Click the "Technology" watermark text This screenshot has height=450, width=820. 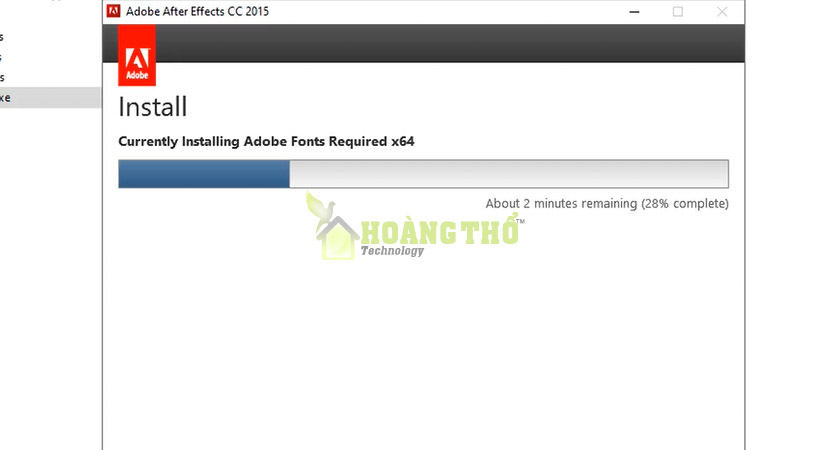392,251
